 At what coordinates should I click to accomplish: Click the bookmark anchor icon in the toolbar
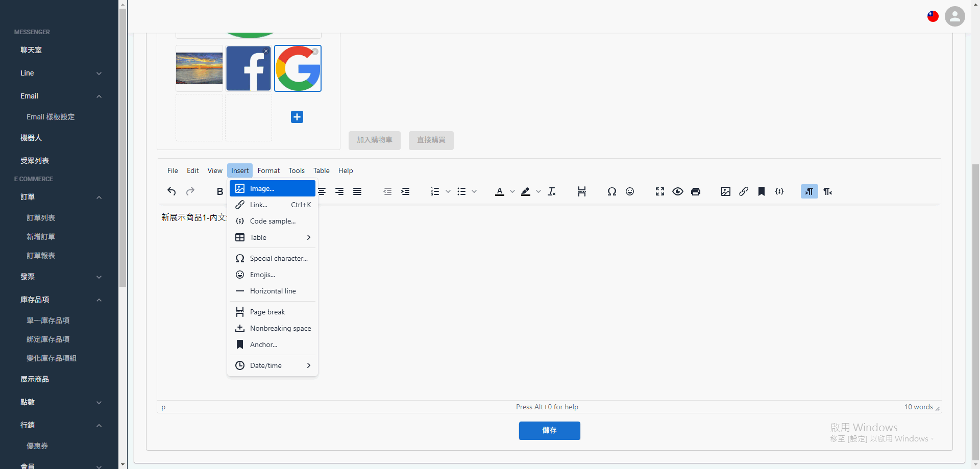click(x=762, y=191)
